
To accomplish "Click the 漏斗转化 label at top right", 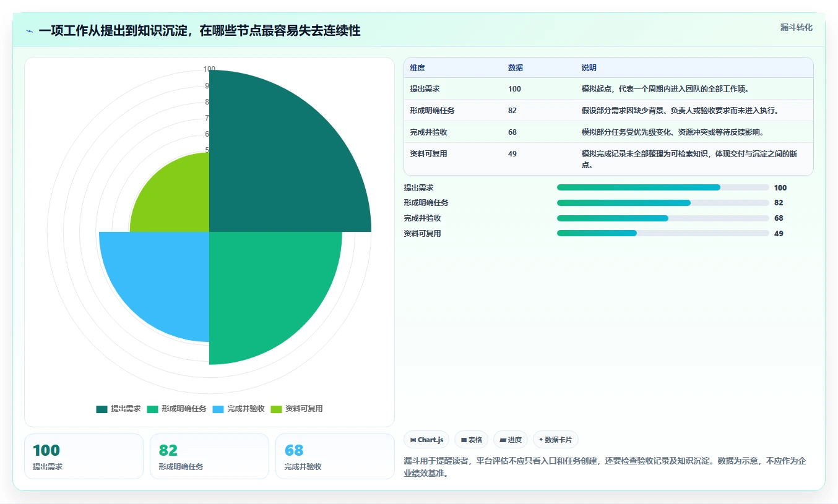I will (796, 27).
